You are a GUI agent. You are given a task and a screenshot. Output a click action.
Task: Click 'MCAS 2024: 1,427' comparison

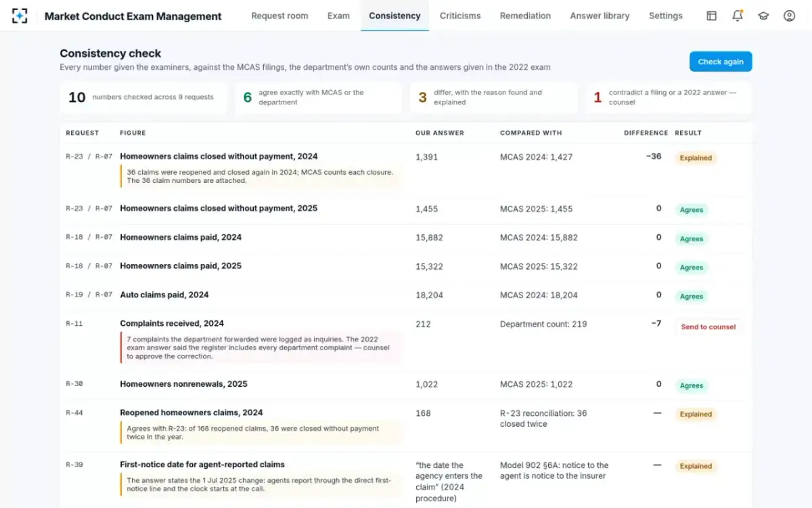pos(536,156)
